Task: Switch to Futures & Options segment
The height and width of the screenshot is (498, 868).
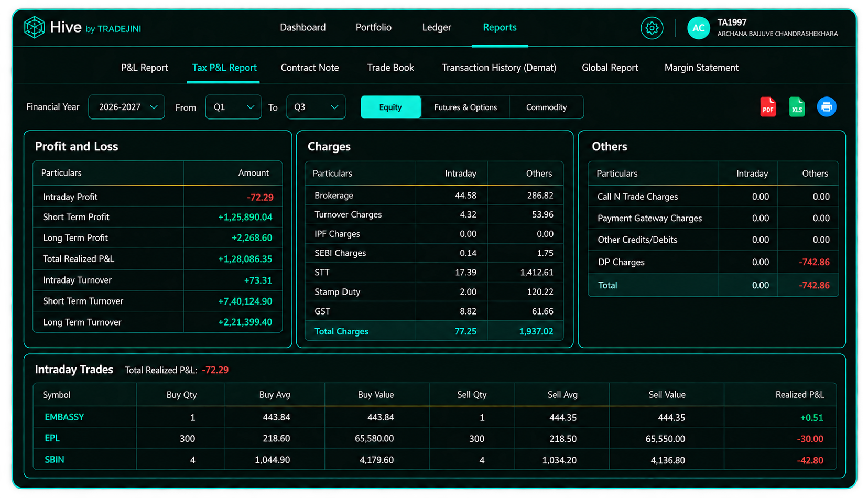Action: click(465, 107)
